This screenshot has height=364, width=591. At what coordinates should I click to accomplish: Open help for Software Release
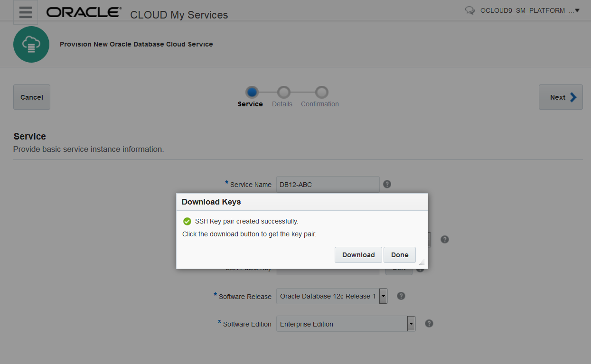[x=401, y=295]
